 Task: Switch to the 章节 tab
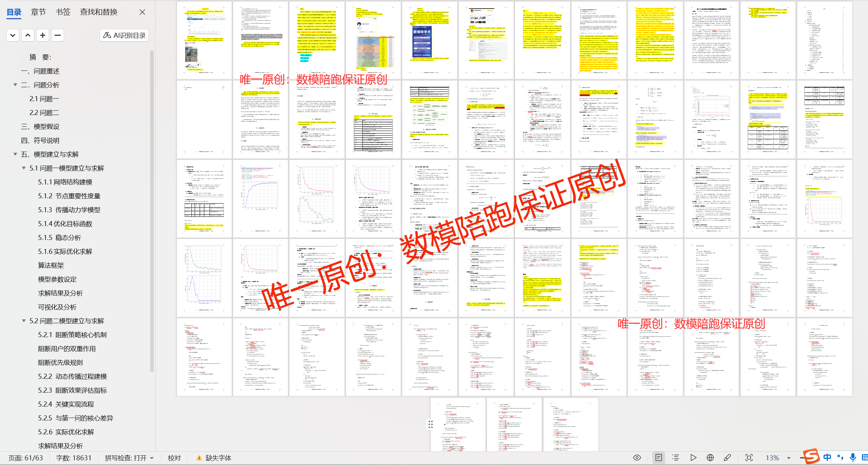[38, 12]
